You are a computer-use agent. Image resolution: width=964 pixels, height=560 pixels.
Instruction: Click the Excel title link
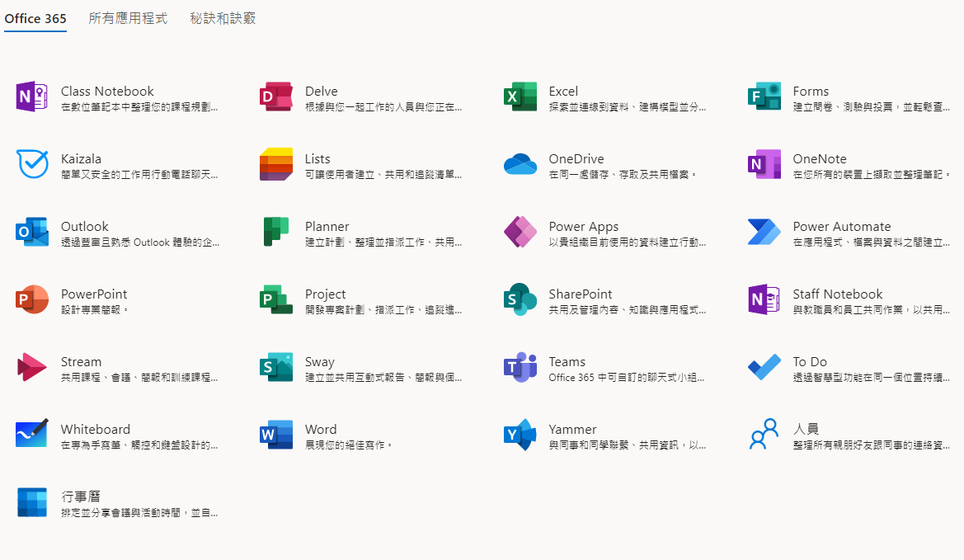click(x=563, y=91)
